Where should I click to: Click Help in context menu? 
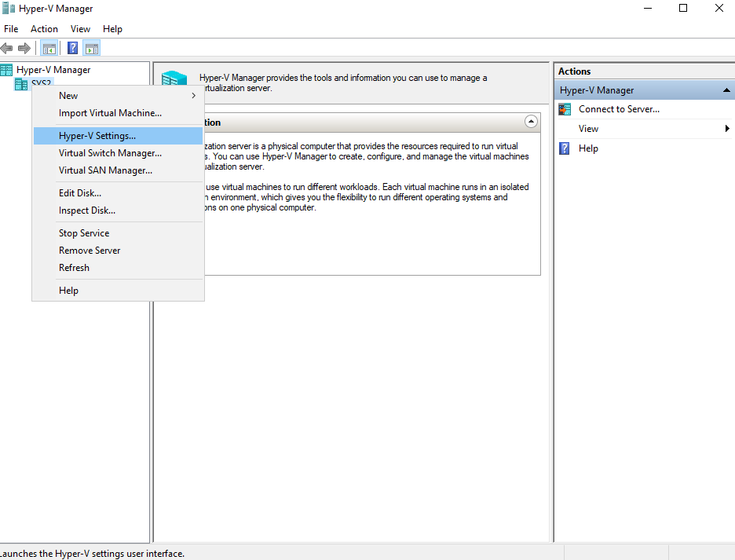(118, 291)
